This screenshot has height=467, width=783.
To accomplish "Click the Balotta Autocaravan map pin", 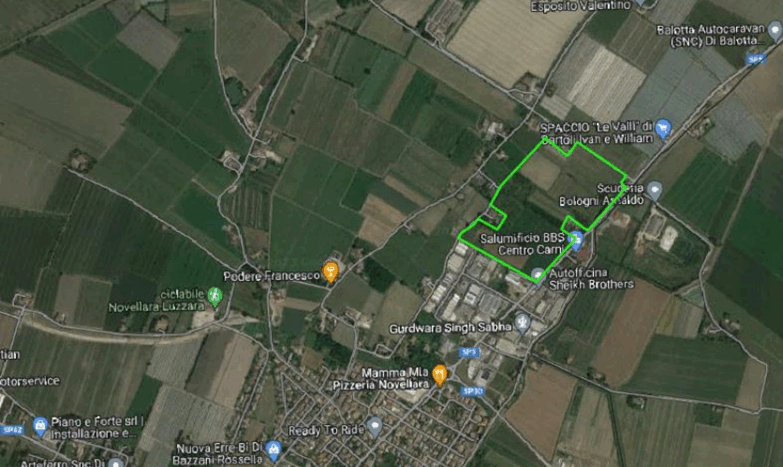I will (775, 32).
